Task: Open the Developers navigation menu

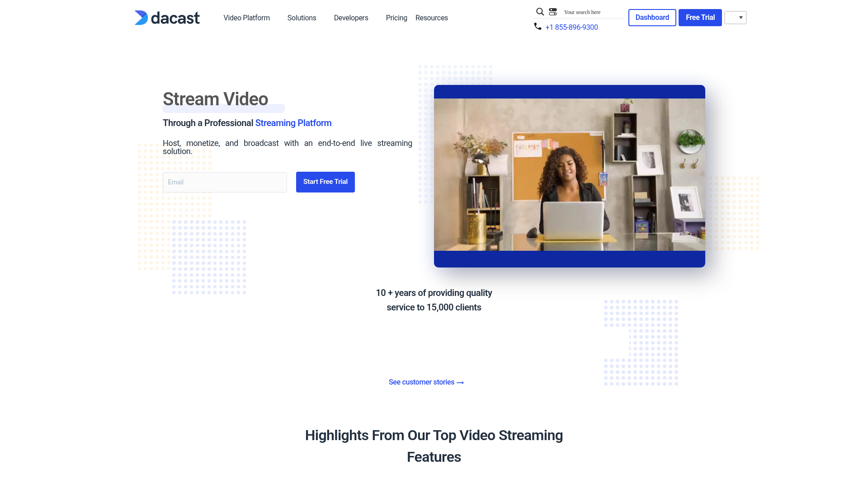Action: (351, 18)
